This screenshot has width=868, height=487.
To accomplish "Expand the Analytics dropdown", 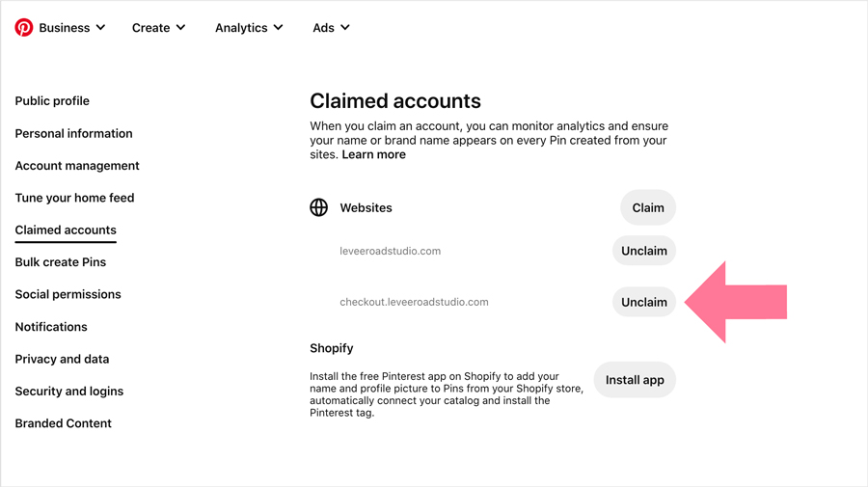I will [x=249, y=28].
